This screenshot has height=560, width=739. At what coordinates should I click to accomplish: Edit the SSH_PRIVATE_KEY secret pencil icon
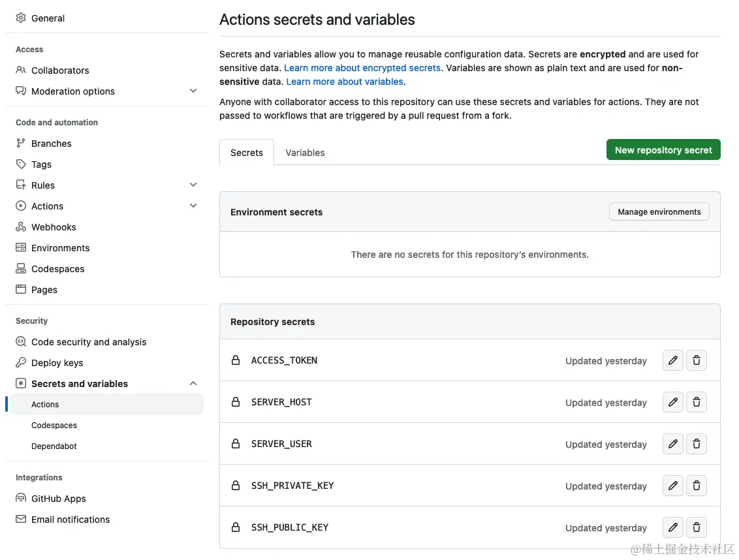click(x=673, y=486)
